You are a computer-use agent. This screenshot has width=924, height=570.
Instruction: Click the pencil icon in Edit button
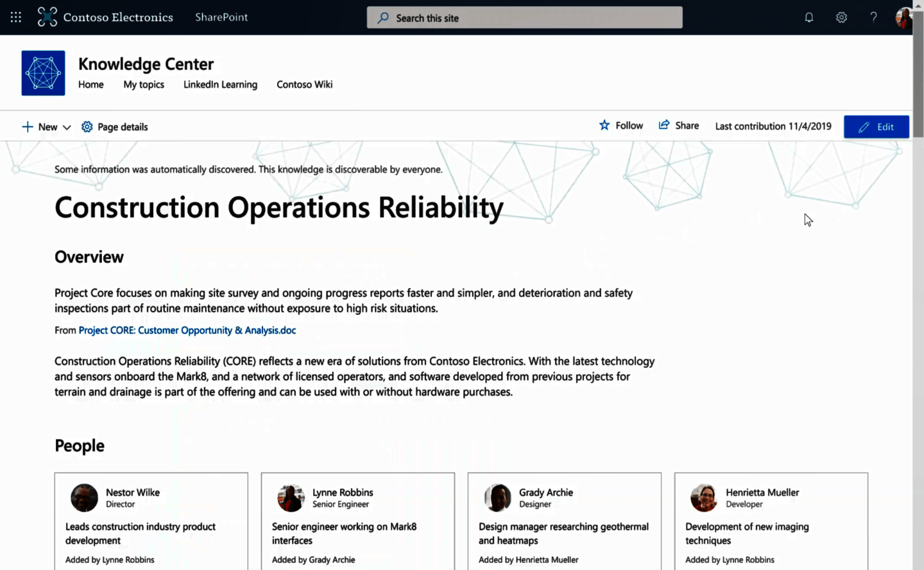tap(864, 127)
